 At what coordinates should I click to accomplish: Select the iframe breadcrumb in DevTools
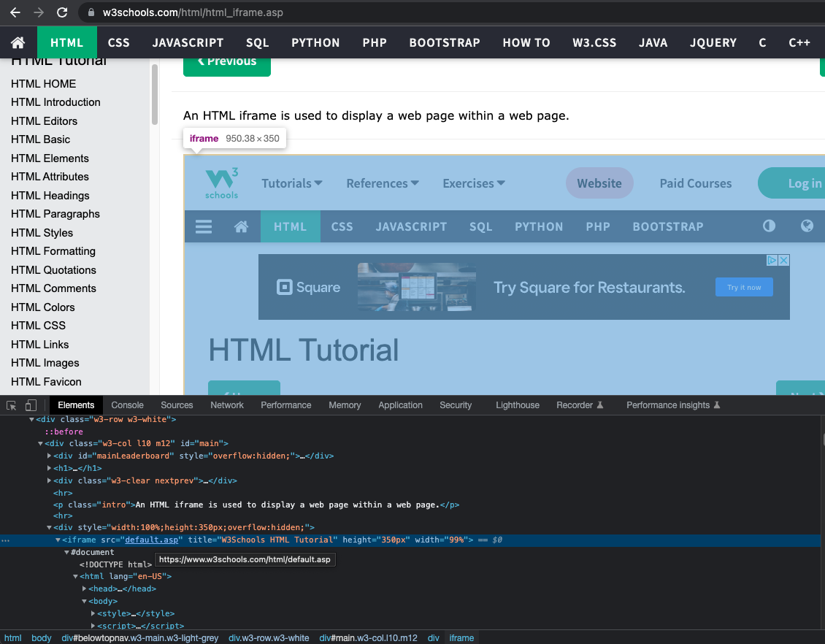click(461, 637)
